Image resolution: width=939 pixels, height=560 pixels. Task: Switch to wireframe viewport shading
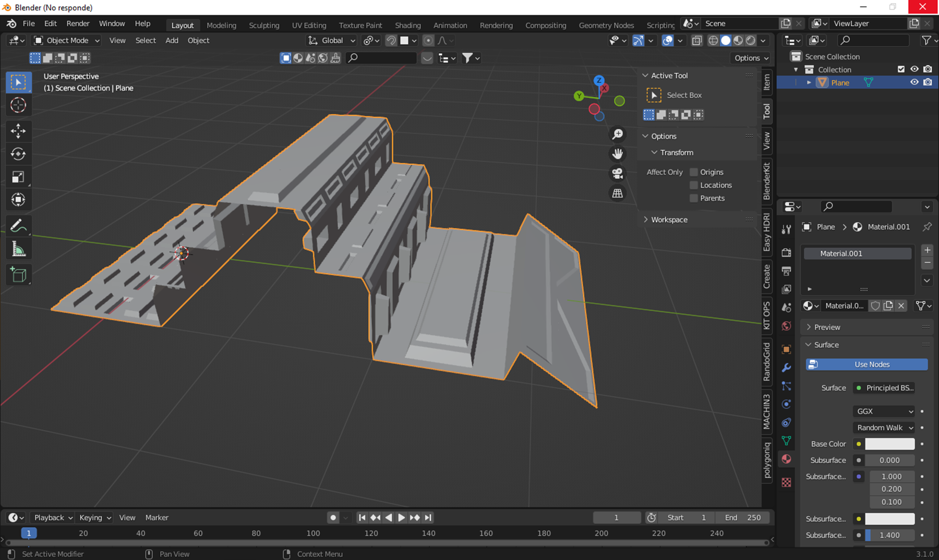click(713, 41)
